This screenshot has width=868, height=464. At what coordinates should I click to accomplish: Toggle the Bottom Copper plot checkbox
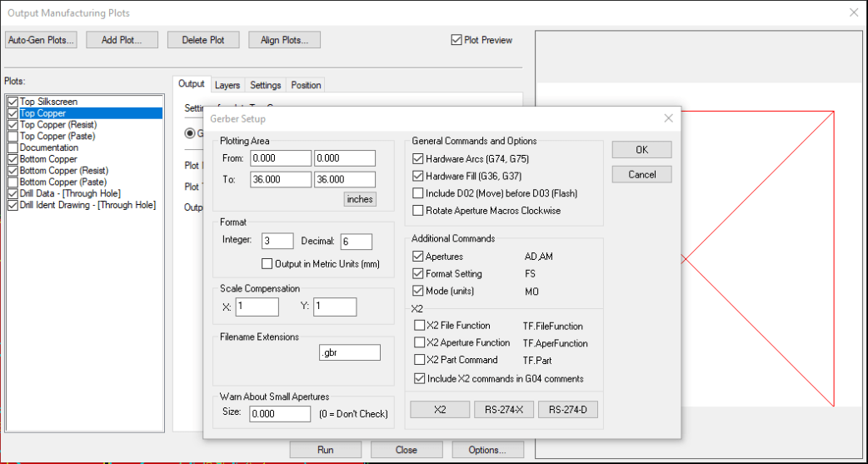pyautogui.click(x=13, y=159)
